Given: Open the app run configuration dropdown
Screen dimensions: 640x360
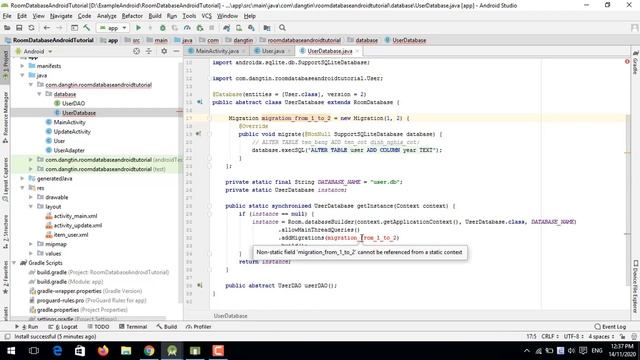Looking at the screenshot, I should [x=113, y=28].
